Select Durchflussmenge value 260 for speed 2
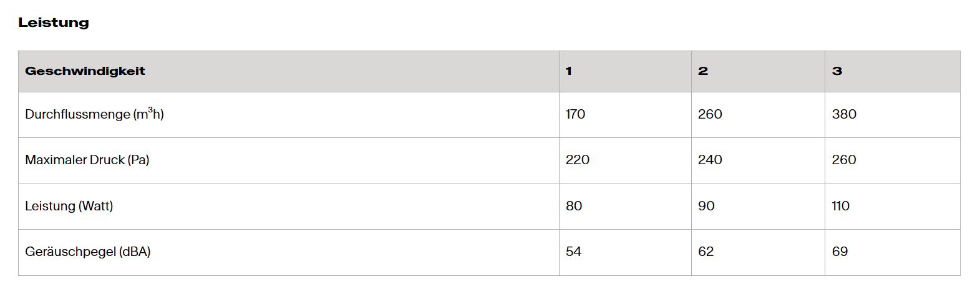The image size is (980, 304). (710, 114)
